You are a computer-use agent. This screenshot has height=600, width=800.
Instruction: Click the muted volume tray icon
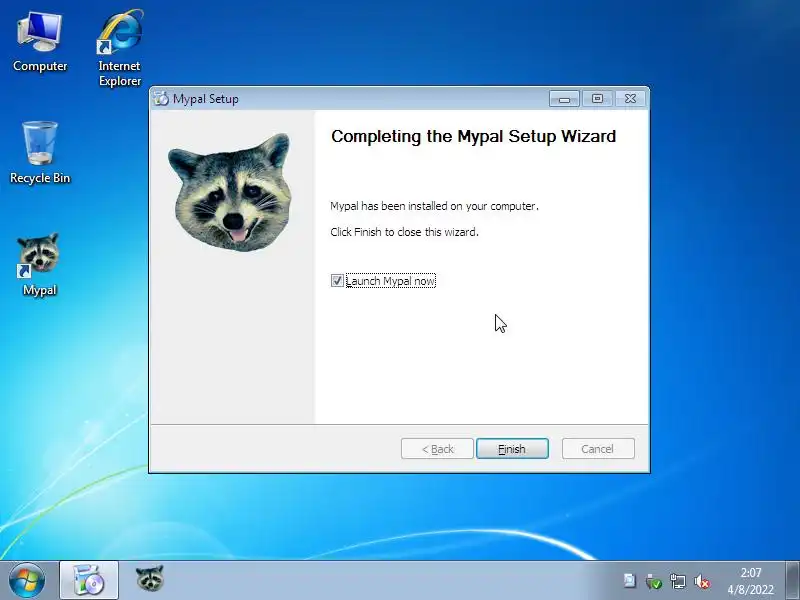click(702, 581)
